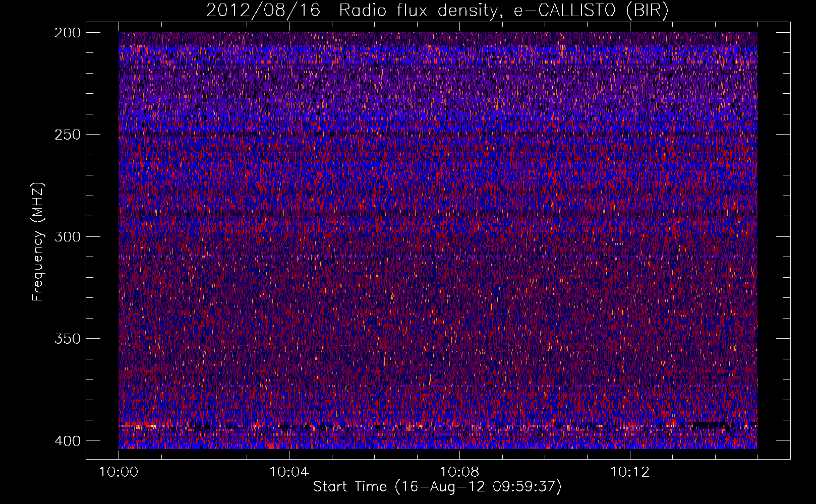Click the 300 frequency tick label
The width and height of the screenshot is (816, 504).
[x=67, y=236]
